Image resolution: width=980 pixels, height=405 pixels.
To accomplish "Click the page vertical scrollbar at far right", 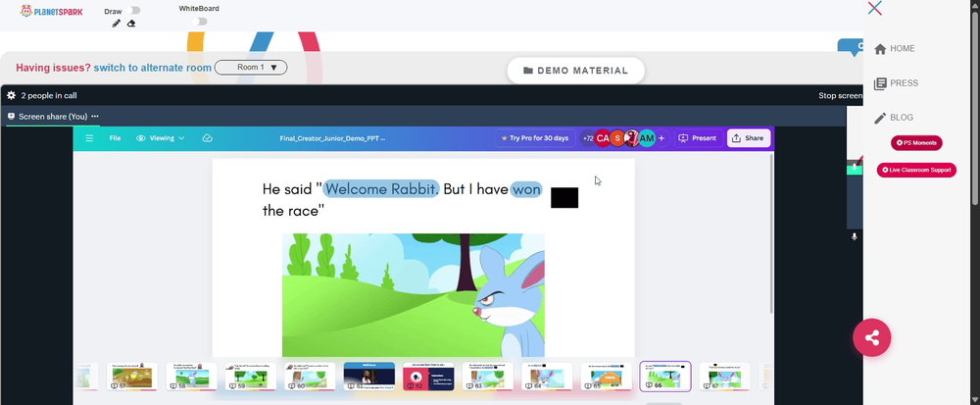I will (x=976, y=106).
